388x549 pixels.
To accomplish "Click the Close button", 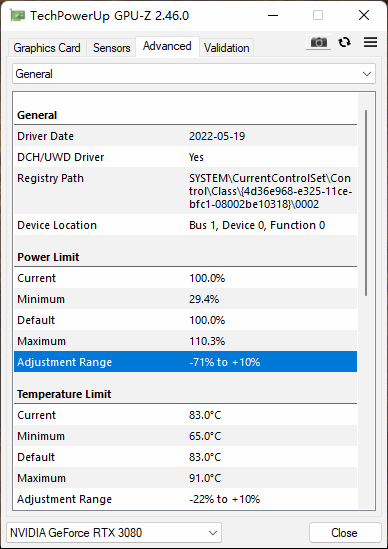I will [x=345, y=533].
